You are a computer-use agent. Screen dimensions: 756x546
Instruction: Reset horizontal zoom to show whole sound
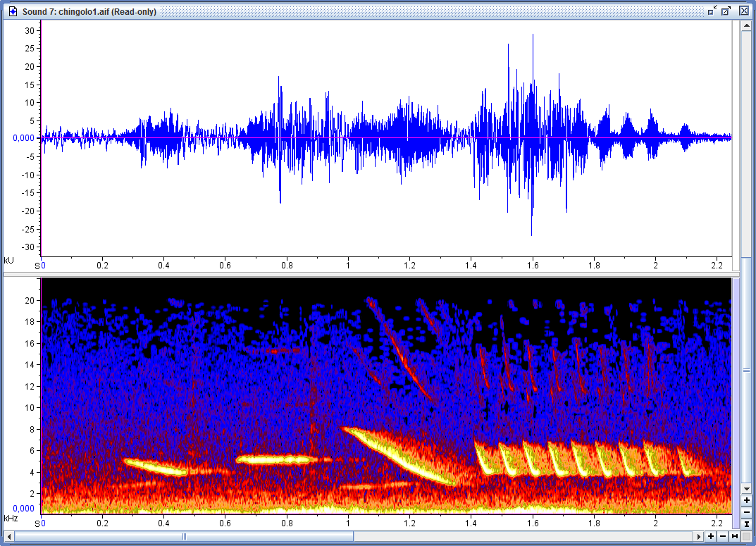735,537
